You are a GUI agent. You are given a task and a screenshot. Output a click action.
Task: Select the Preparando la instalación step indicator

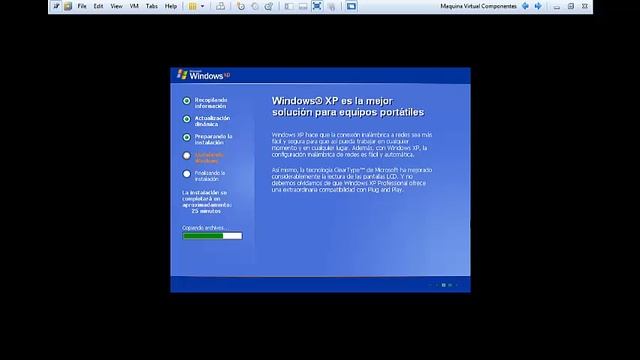(x=187, y=138)
